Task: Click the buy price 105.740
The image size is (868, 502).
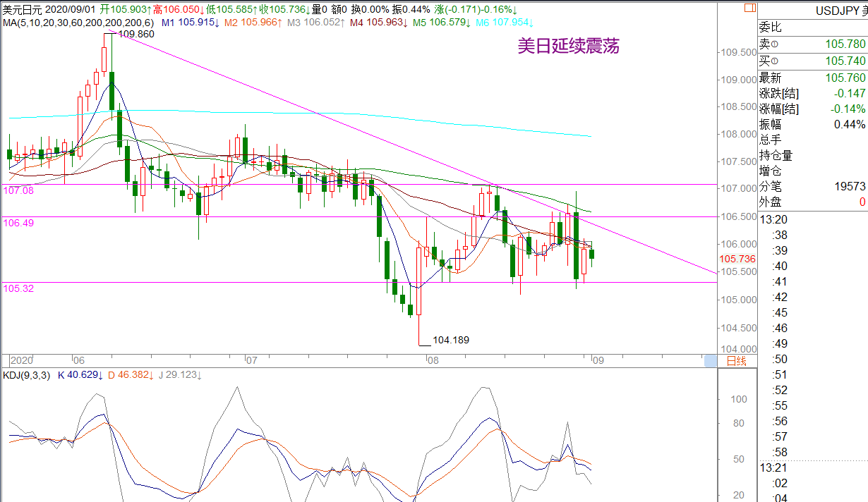Action: pyautogui.click(x=845, y=61)
